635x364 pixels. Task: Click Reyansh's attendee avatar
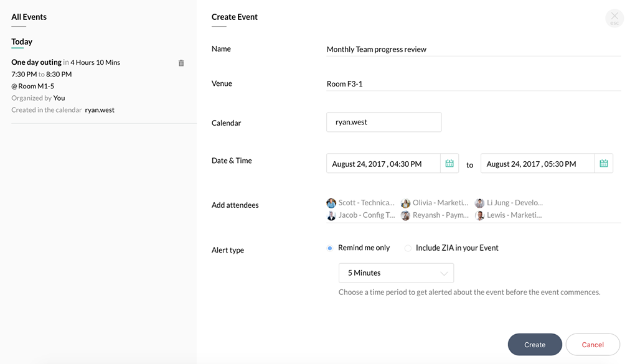tap(406, 215)
